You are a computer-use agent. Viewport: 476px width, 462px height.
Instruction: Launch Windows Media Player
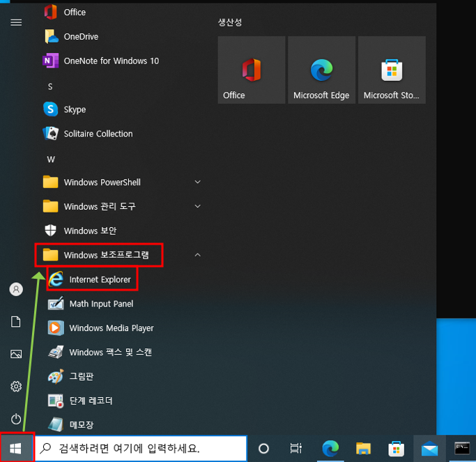click(121, 328)
